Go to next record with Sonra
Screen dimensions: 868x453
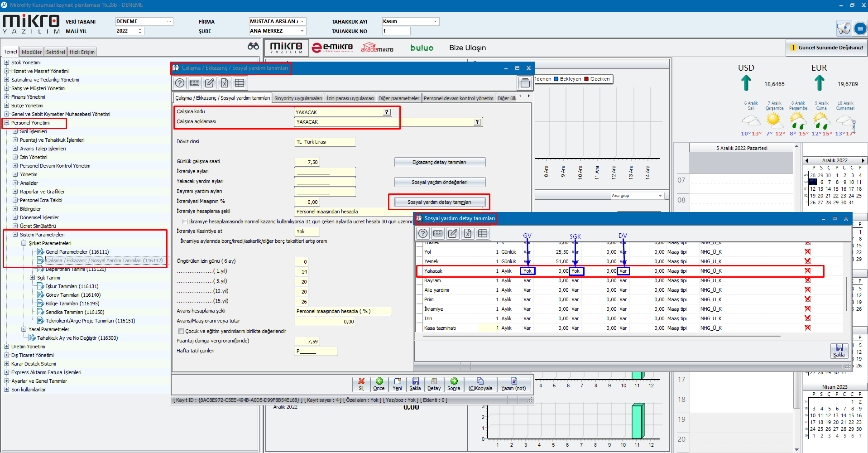click(454, 384)
